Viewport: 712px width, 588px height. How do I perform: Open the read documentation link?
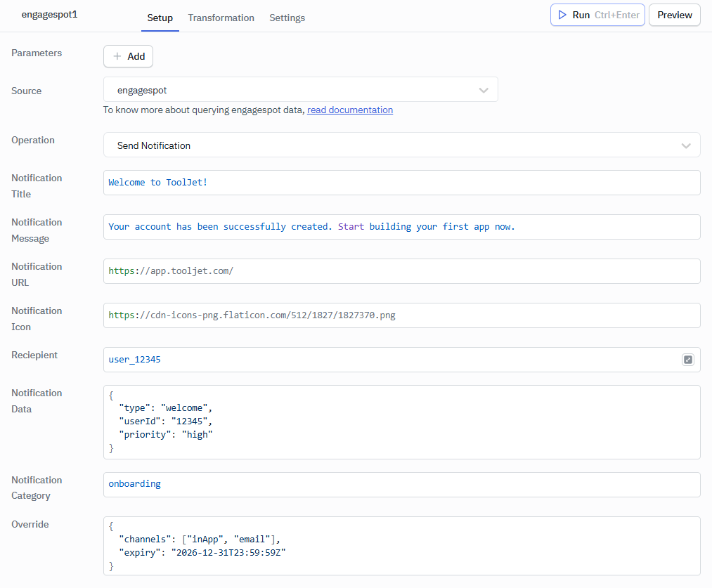350,110
